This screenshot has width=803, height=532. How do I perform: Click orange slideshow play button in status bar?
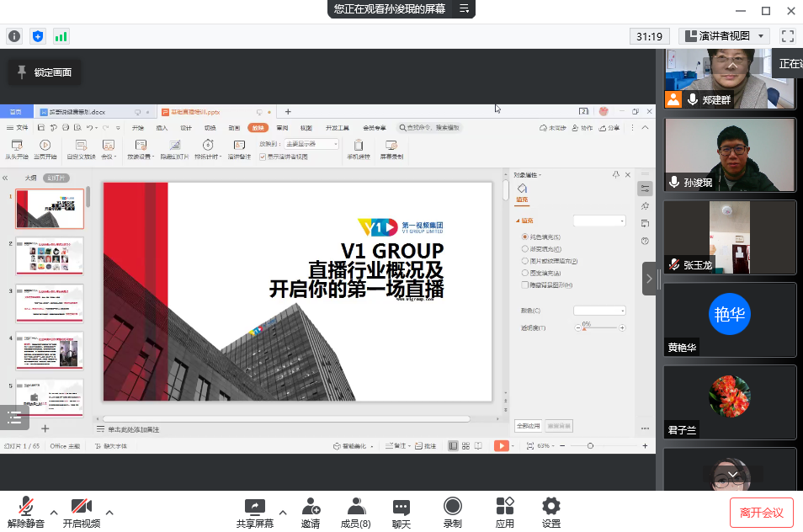(502, 446)
